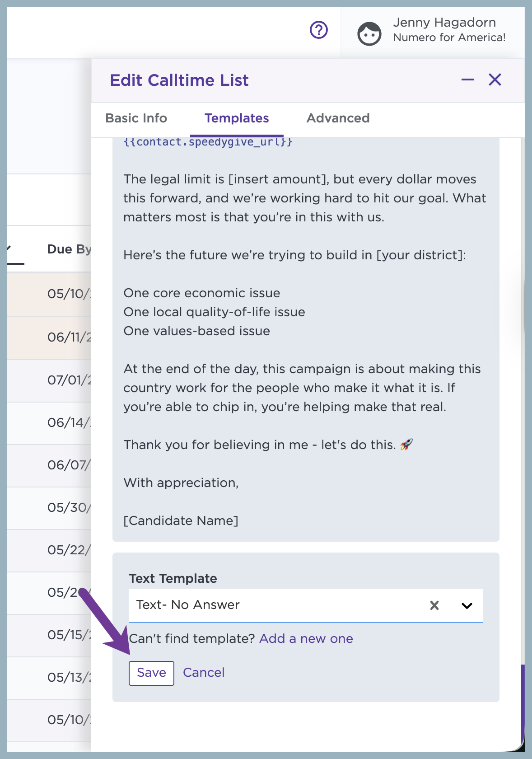Switch to the Basic Info tab
Image resolution: width=532 pixels, height=759 pixels.
click(x=136, y=118)
